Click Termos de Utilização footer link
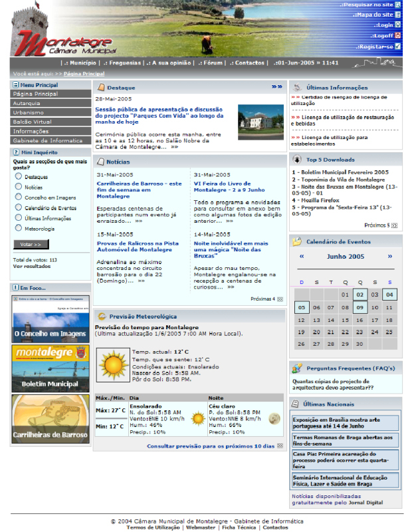Viewport: 412px width, 532px height. coord(153,527)
